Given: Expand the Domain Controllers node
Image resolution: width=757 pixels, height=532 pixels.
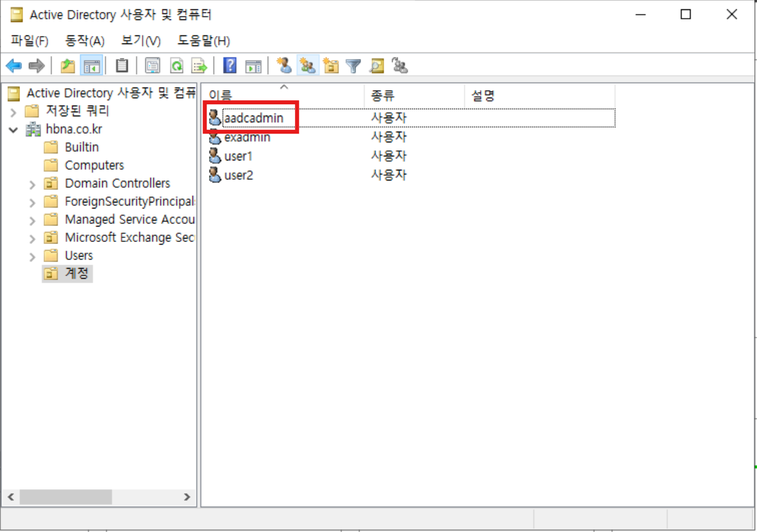Looking at the screenshot, I should point(32,184).
